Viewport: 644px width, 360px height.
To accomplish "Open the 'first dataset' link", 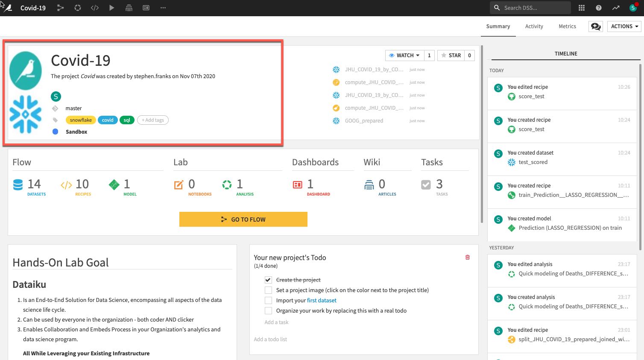I will pos(322,300).
